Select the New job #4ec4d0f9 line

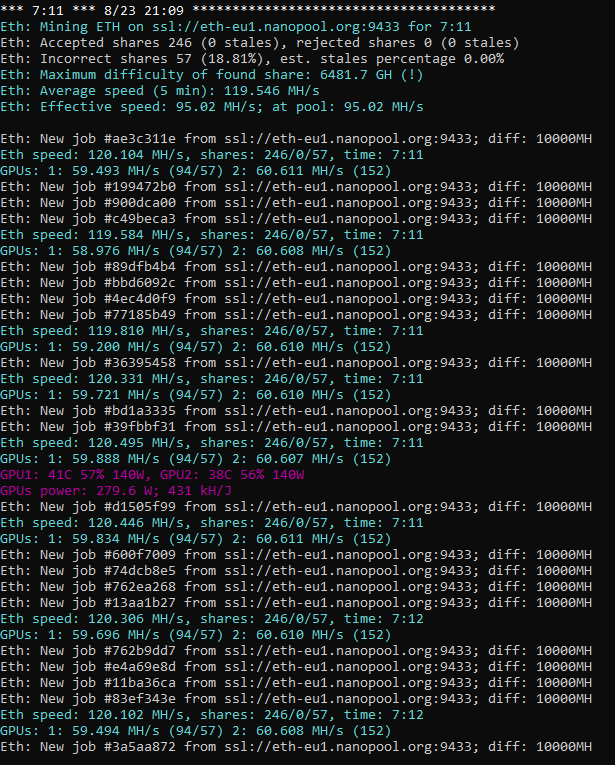coord(296,299)
